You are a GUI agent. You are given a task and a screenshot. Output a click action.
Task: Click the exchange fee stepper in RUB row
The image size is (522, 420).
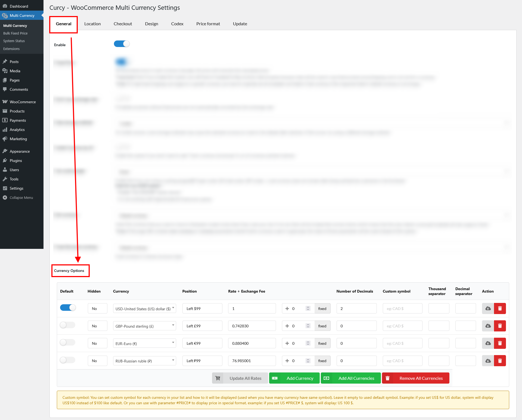pyautogui.click(x=308, y=361)
